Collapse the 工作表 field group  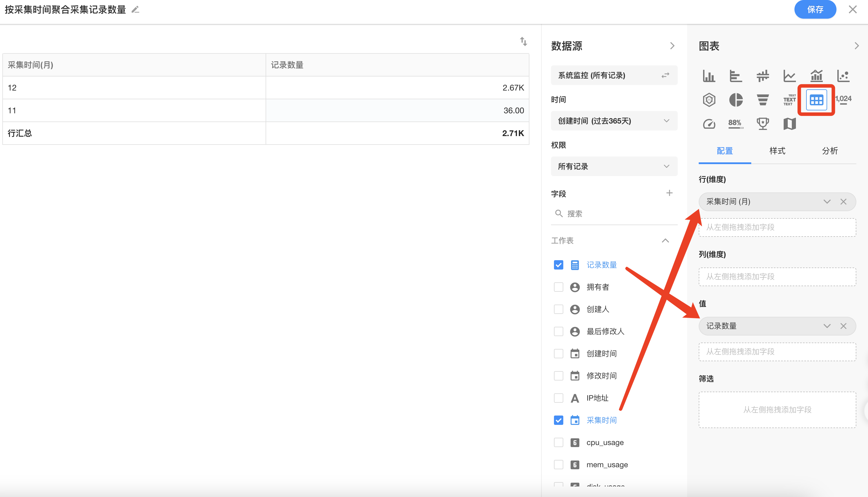click(x=665, y=241)
